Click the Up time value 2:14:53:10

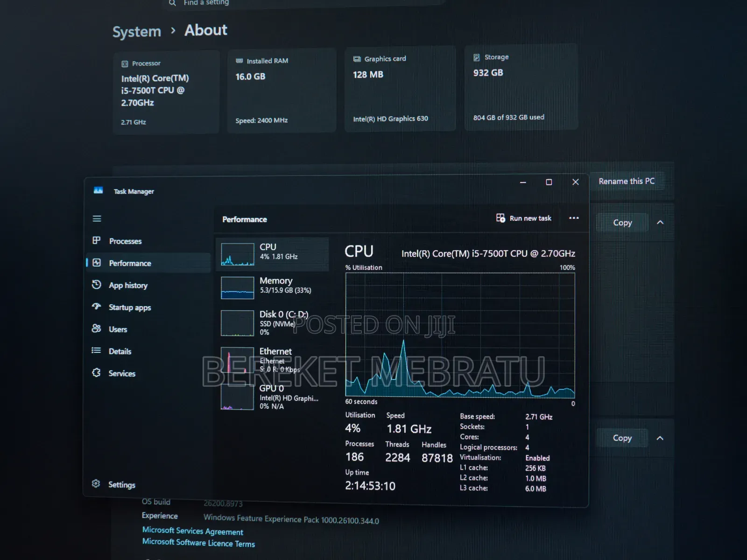pos(370,486)
